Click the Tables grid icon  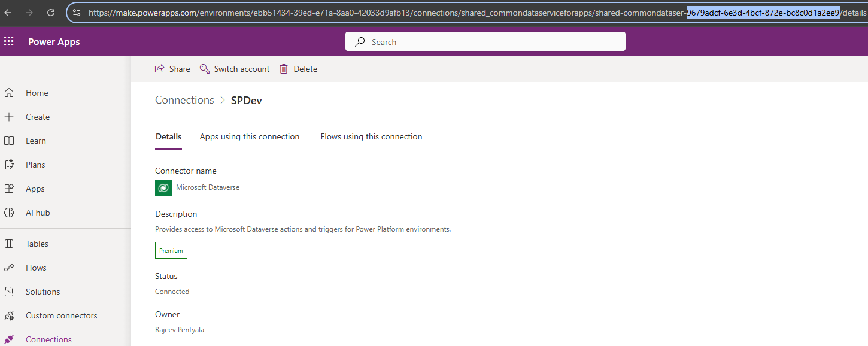tap(9, 244)
